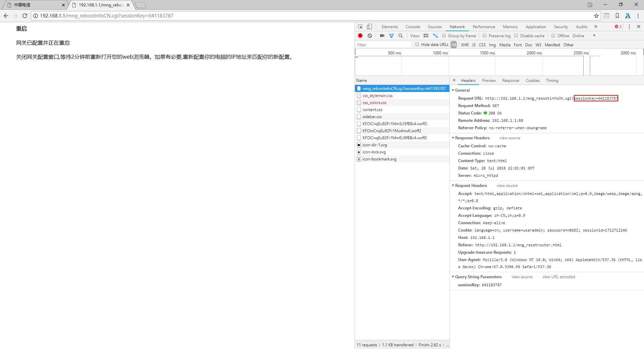644x349 pixels.
Task: Tick the Hide data URLs checkbox
Action: (x=417, y=44)
